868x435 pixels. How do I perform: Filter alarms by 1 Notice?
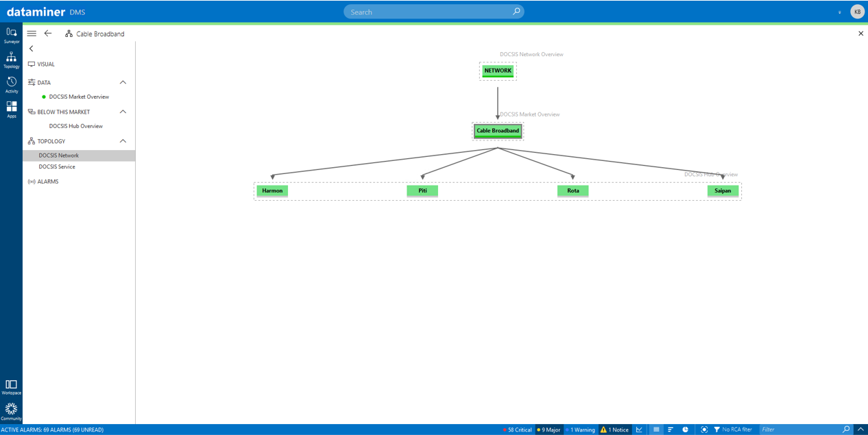(x=614, y=430)
